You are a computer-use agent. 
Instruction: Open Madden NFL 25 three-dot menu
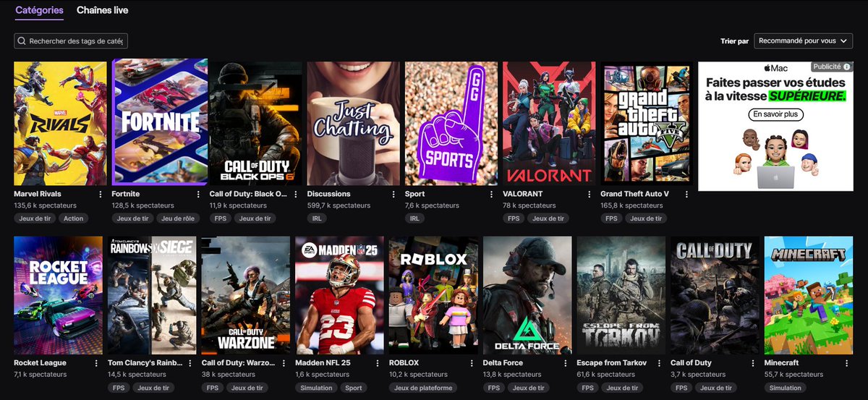point(378,363)
